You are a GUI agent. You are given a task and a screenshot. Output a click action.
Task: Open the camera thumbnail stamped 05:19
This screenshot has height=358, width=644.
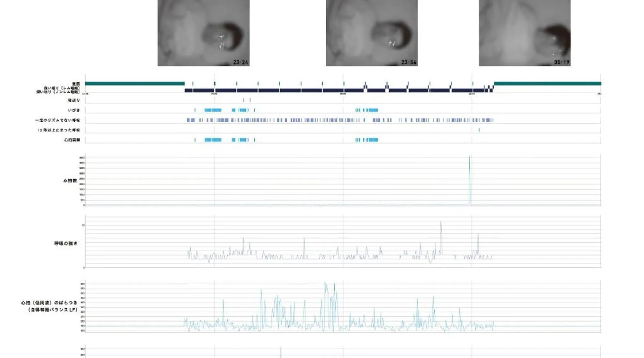[x=525, y=33]
